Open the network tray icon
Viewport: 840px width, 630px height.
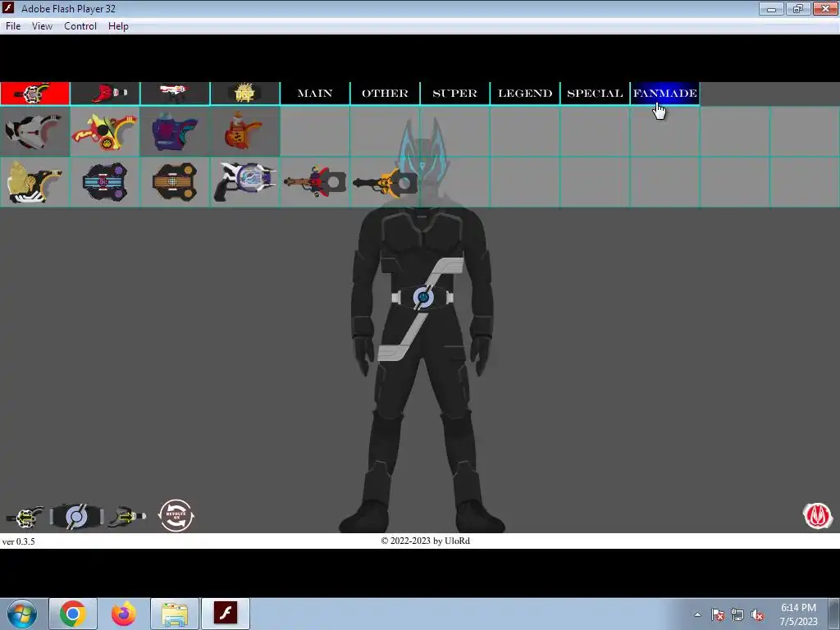pos(737,614)
